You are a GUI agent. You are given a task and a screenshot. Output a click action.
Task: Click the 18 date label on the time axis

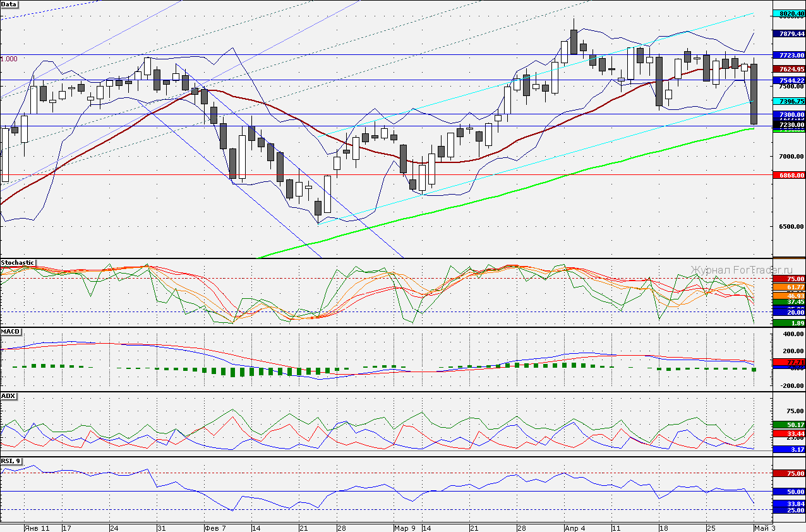tap(664, 528)
